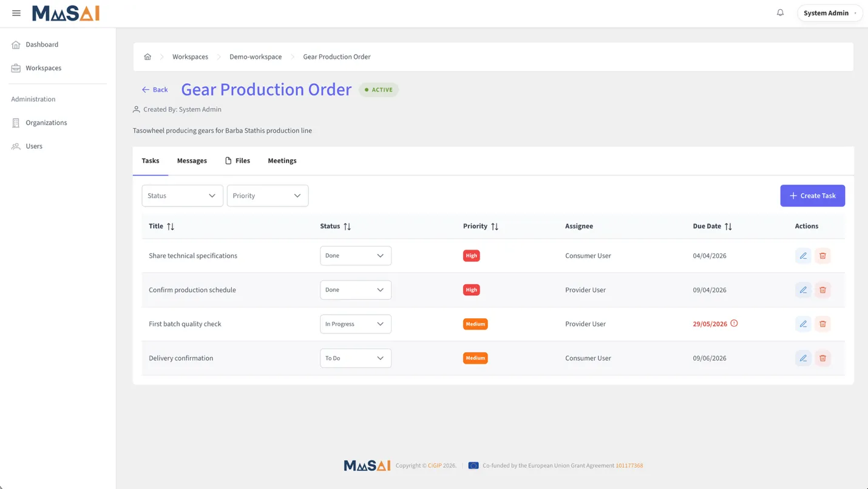The image size is (868, 489).
Task: Navigate to Workspaces breadcrumb link
Action: point(190,56)
